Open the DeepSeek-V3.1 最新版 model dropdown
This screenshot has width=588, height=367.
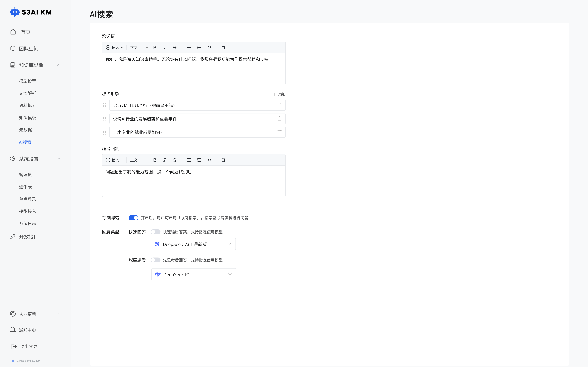click(193, 244)
